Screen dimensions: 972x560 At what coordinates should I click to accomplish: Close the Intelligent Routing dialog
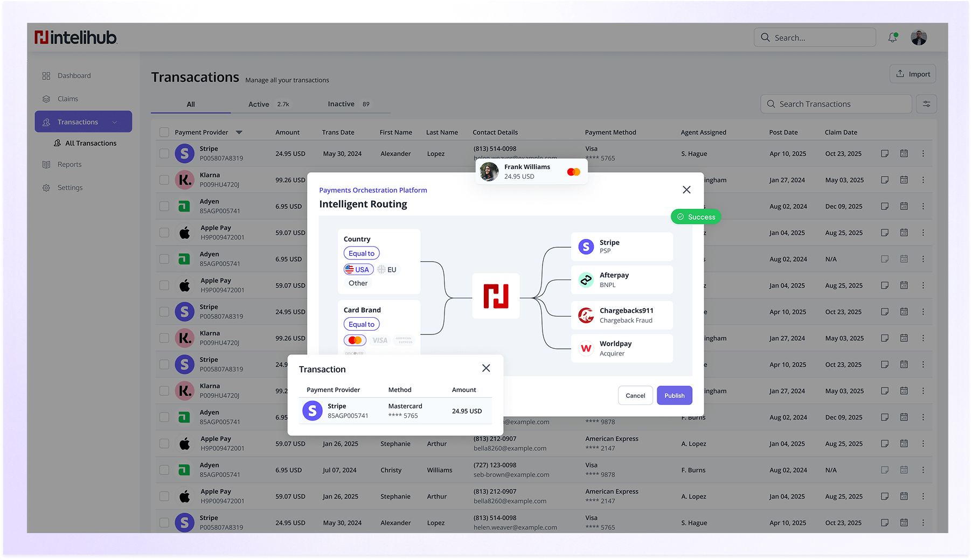686,190
